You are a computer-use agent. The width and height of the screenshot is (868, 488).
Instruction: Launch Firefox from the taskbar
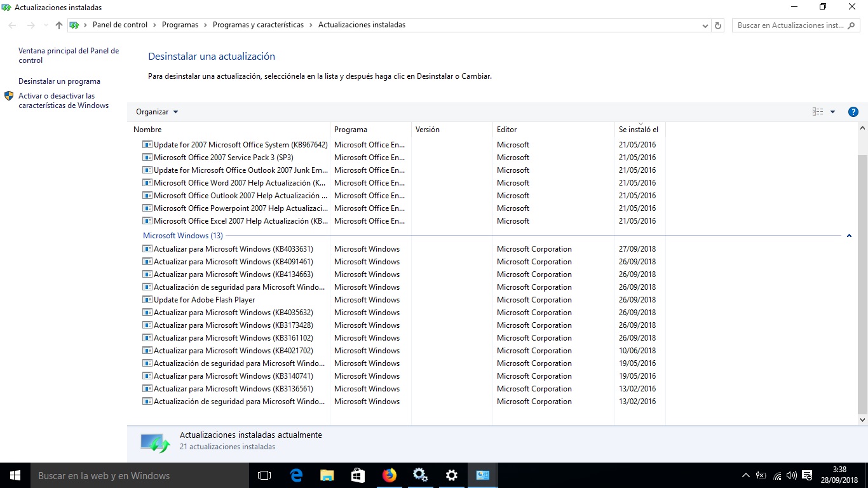389,475
